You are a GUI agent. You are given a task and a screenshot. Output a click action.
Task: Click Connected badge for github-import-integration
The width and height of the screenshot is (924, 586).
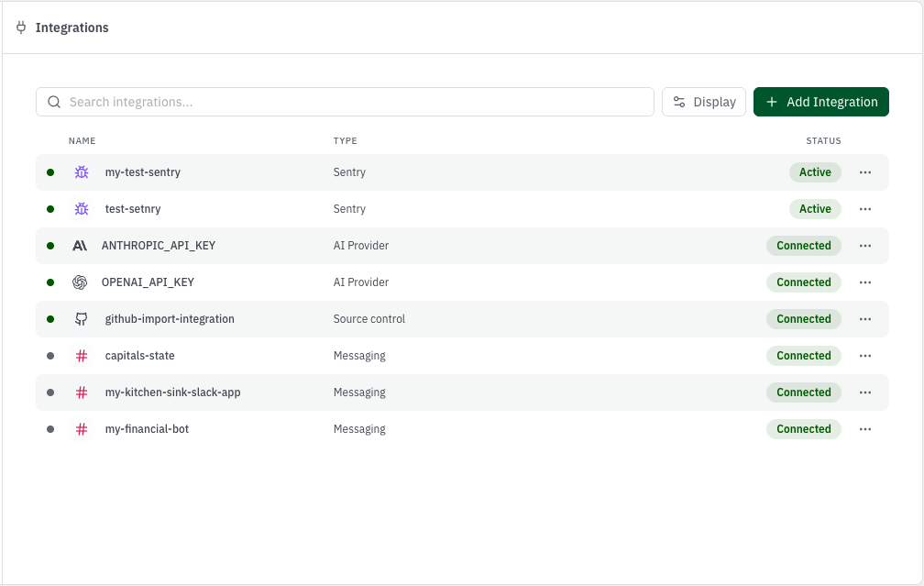click(804, 319)
